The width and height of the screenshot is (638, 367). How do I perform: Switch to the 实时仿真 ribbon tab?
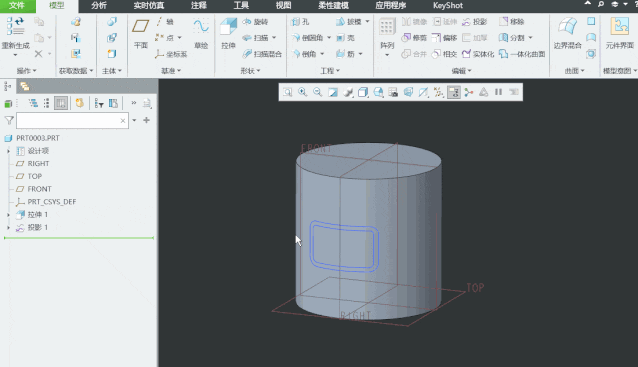point(149,6)
